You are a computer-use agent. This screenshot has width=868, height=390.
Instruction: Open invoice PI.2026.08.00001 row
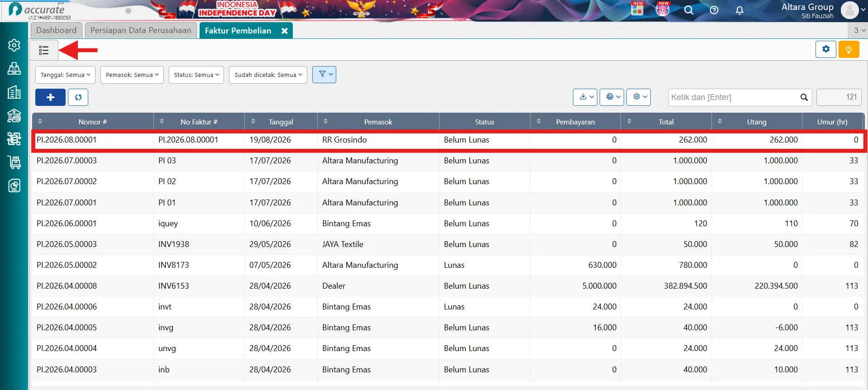(448, 140)
